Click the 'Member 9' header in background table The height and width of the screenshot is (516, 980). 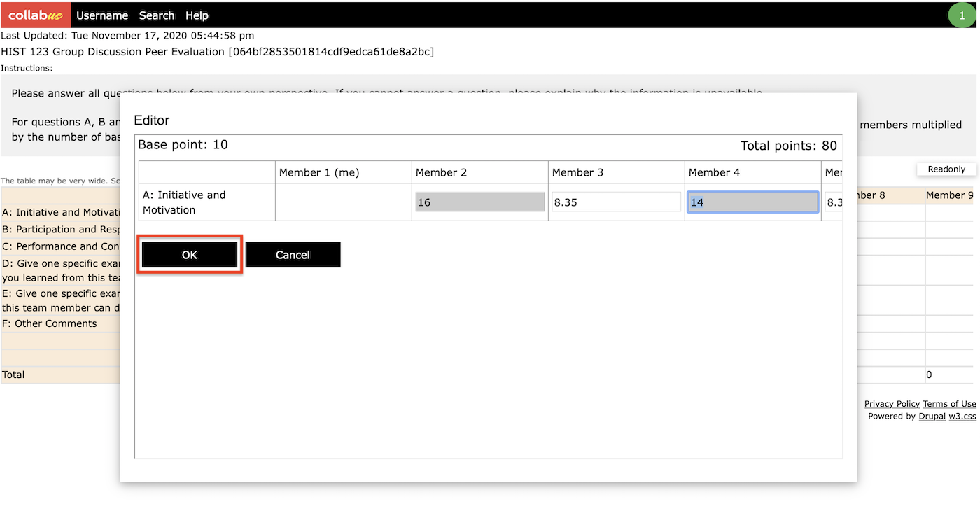pyautogui.click(x=950, y=195)
